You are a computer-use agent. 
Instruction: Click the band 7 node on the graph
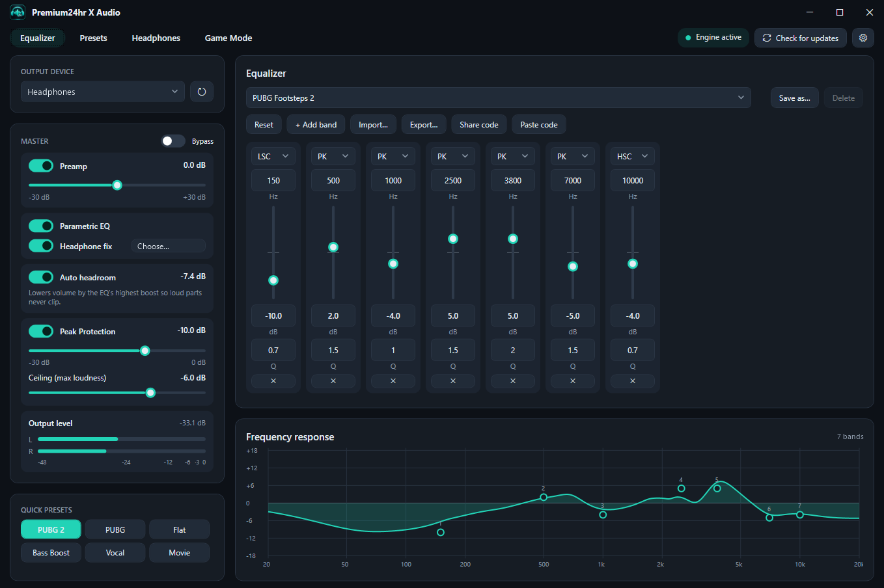[800, 515]
